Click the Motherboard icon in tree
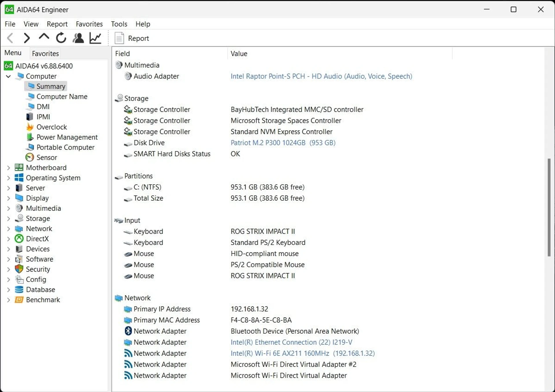Viewport: 555px width, 392px height. coord(19,167)
